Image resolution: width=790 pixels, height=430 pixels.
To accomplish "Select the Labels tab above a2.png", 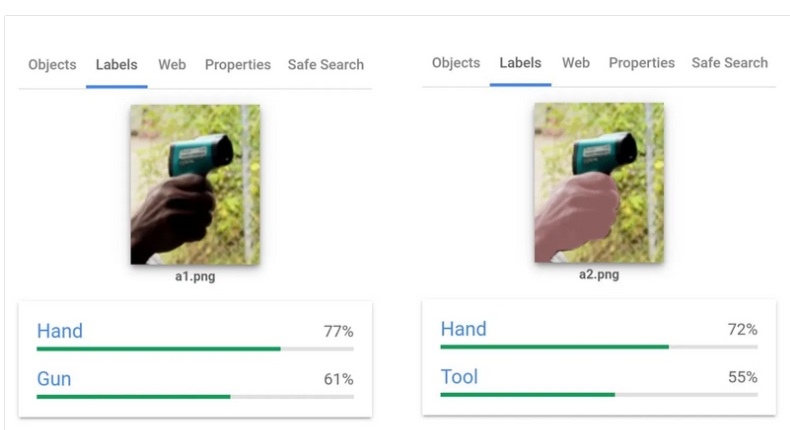I will (x=521, y=63).
